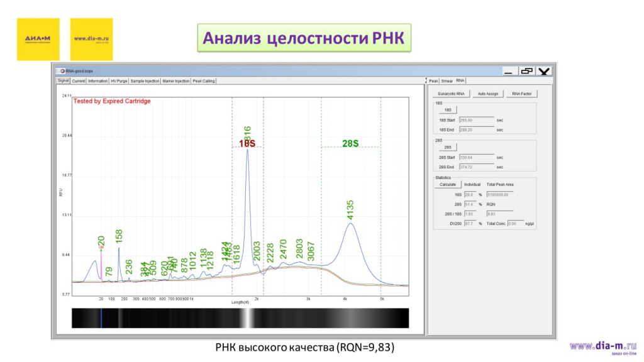Switch to the Current tab

(79, 81)
